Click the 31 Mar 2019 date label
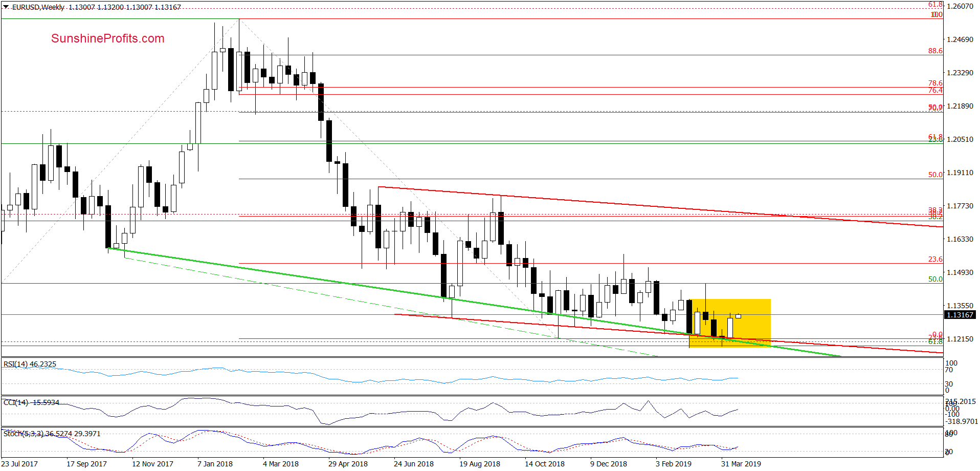980x471 pixels. (741, 464)
